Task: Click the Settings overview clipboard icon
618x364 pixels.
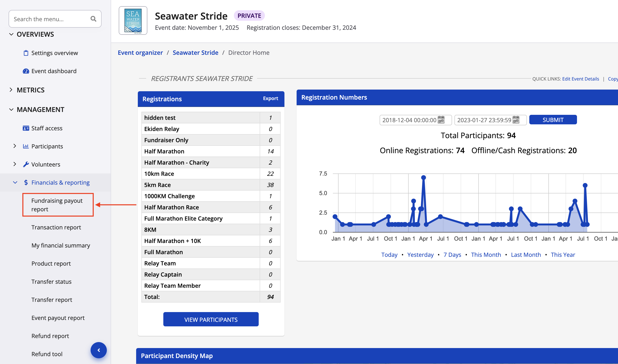Action: (26, 53)
